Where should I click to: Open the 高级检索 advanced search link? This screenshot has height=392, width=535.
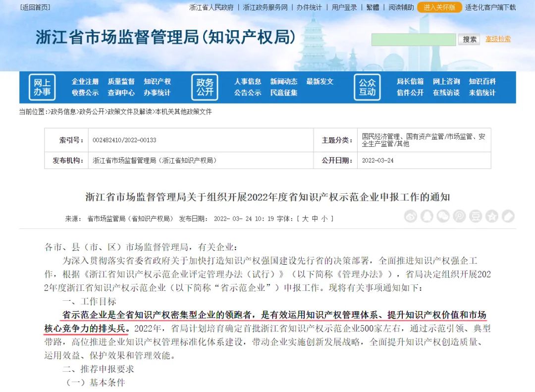tap(498, 39)
